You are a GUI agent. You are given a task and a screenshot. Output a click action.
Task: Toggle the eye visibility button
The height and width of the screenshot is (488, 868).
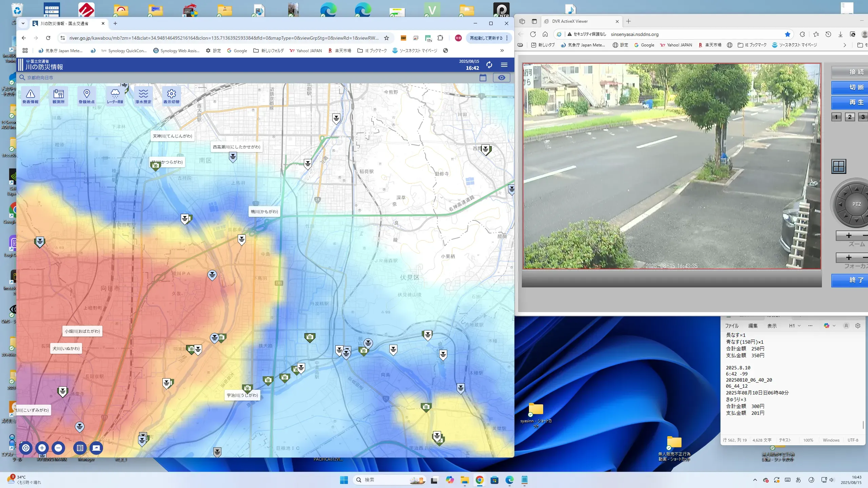click(x=501, y=78)
